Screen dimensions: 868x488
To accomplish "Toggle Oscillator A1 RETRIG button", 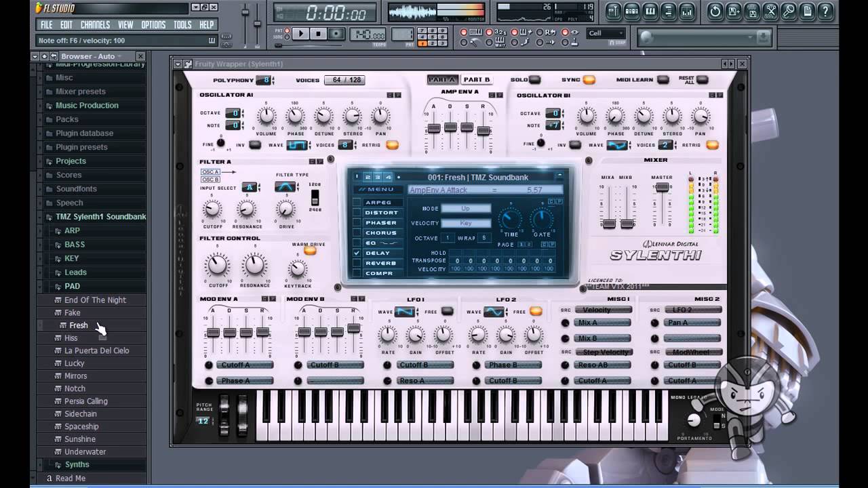I will [x=392, y=145].
